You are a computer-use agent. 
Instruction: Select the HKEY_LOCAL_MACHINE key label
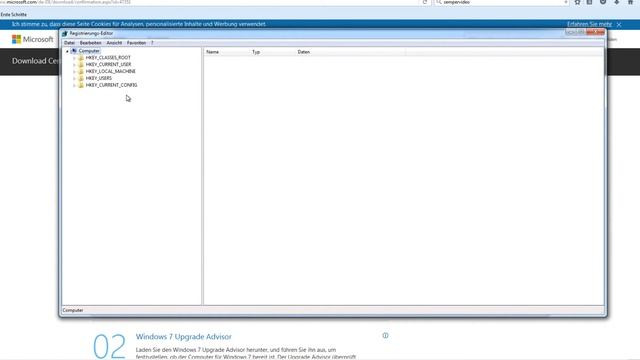click(x=111, y=71)
